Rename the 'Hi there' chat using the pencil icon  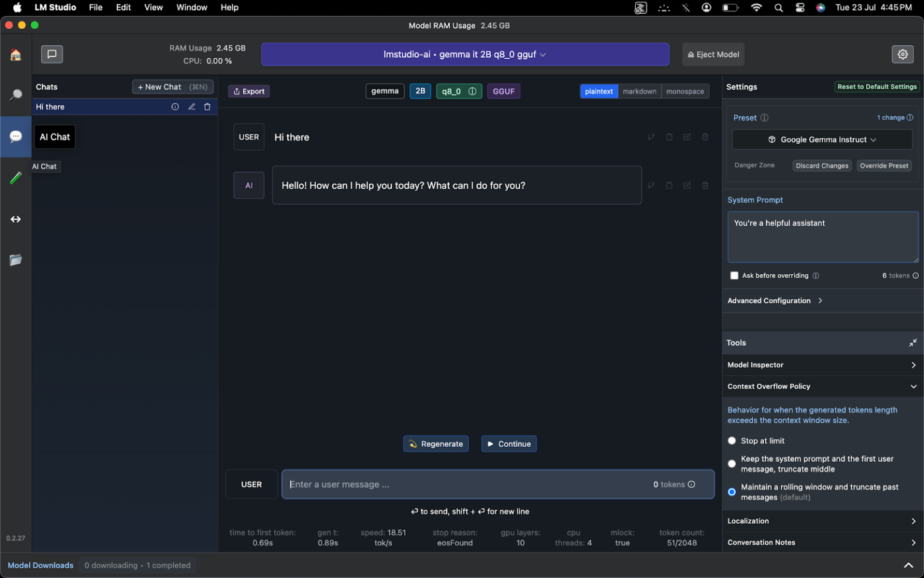pyautogui.click(x=191, y=107)
